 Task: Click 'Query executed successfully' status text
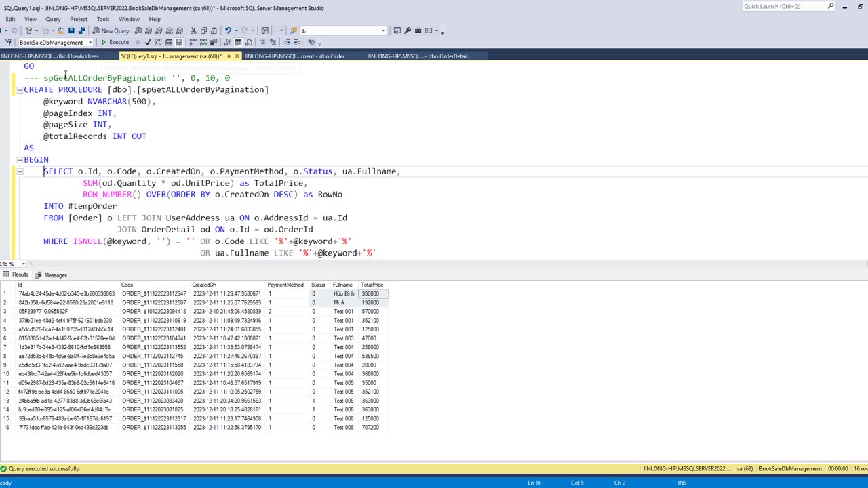click(x=44, y=469)
